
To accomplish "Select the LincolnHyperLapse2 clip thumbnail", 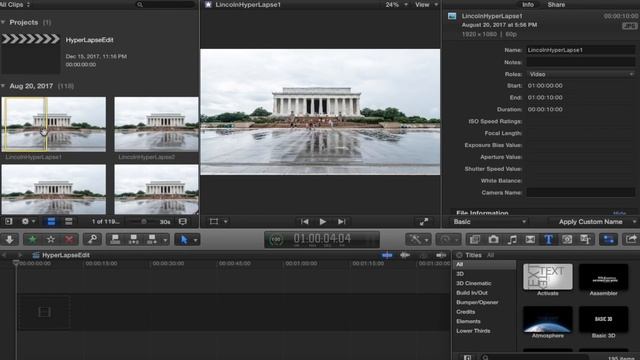I will point(156,124).
